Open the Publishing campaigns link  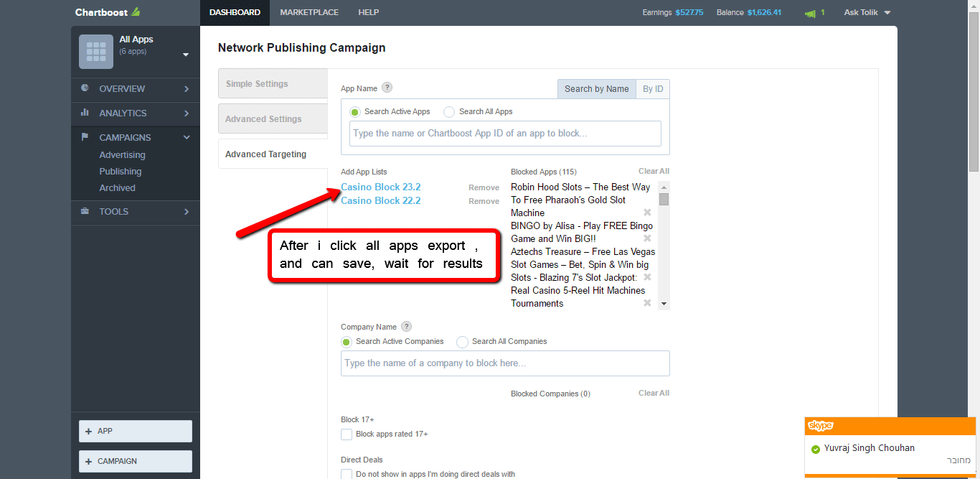(120, 172)
